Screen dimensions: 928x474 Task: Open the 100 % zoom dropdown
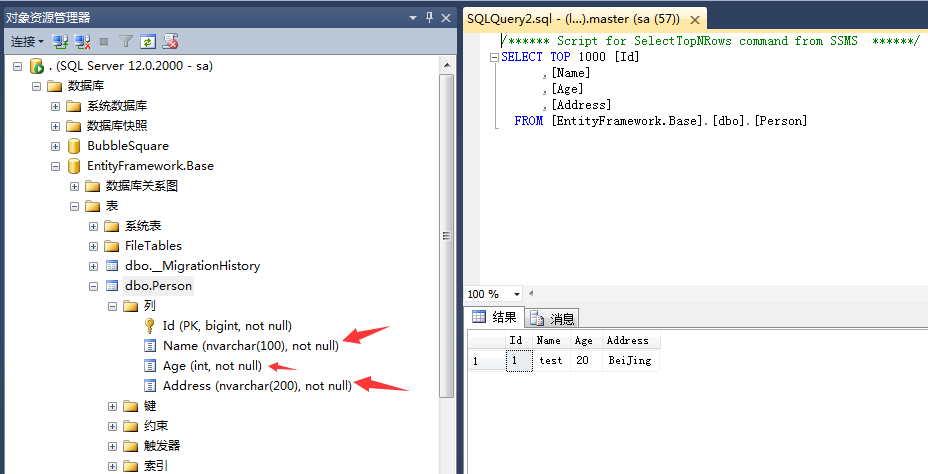(517, 294)
